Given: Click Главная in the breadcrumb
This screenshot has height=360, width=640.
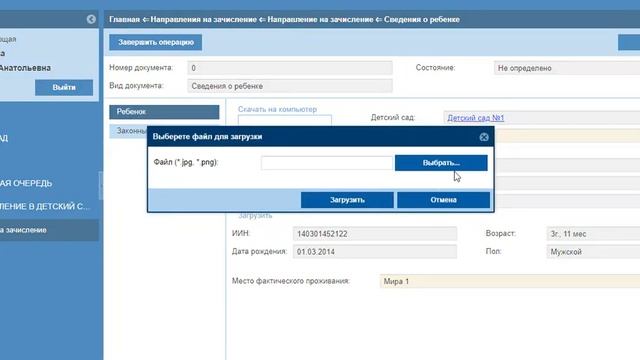Looking at the screenshot, I should 124,20.
